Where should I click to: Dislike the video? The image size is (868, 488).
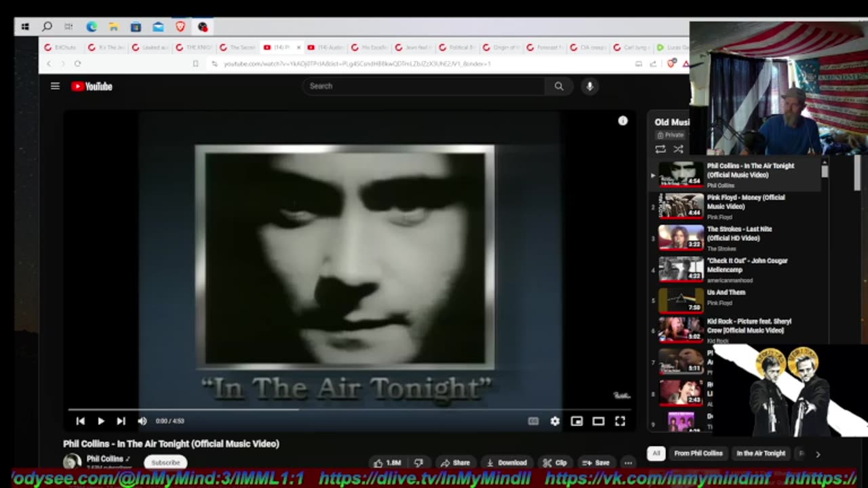(x=418, y=463)
